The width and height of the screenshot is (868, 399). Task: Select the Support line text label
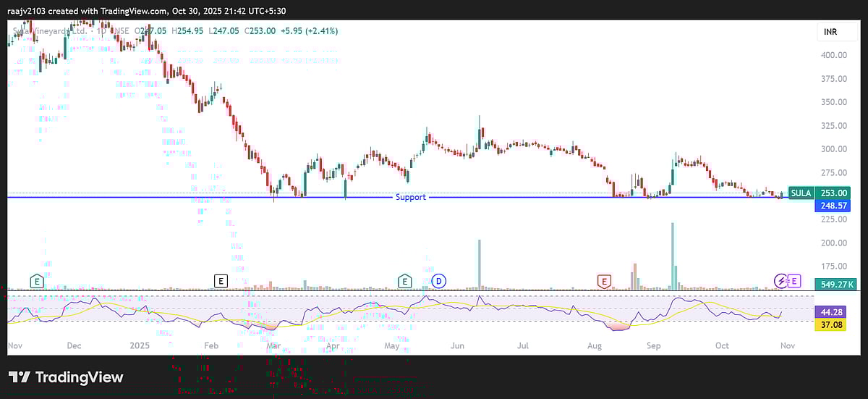tap(410, 197)
